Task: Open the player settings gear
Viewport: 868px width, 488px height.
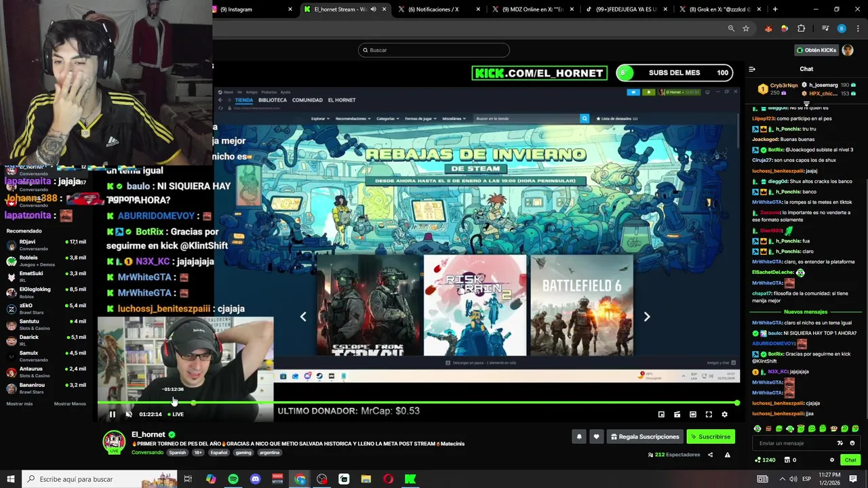Action: 724,414
